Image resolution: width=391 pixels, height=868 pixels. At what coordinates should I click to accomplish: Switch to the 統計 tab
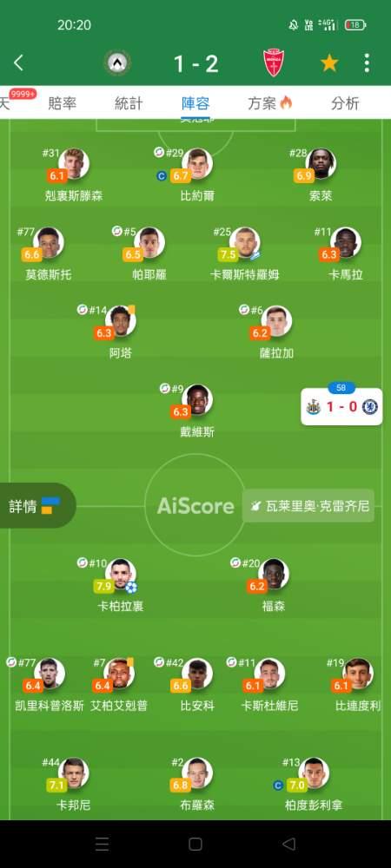(x=129, y=103)
